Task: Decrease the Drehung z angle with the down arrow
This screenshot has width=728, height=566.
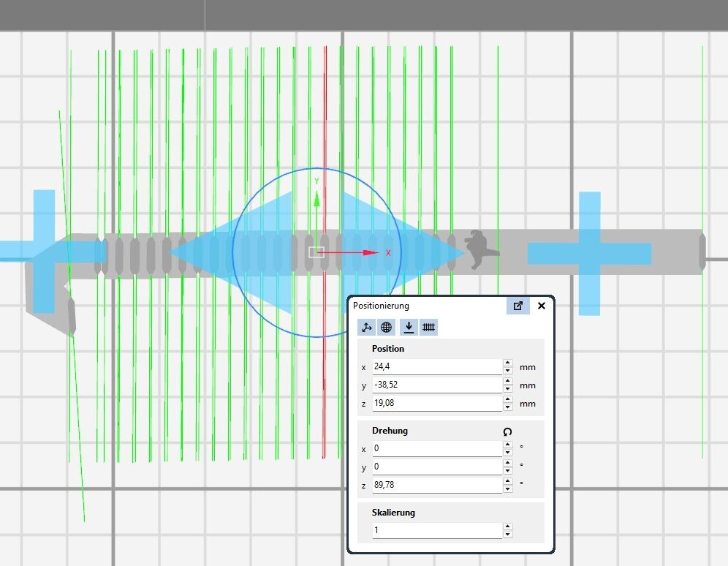Action: pos(508,488)
